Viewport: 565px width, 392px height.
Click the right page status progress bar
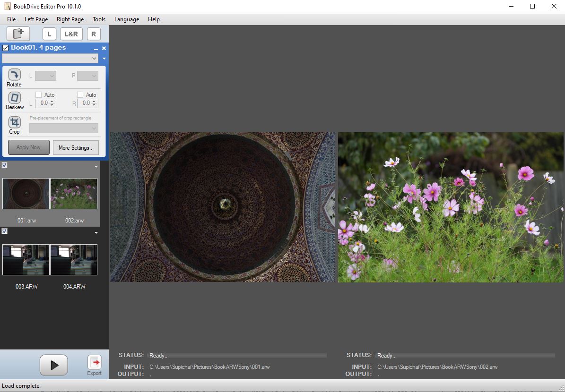coord(465,355)
